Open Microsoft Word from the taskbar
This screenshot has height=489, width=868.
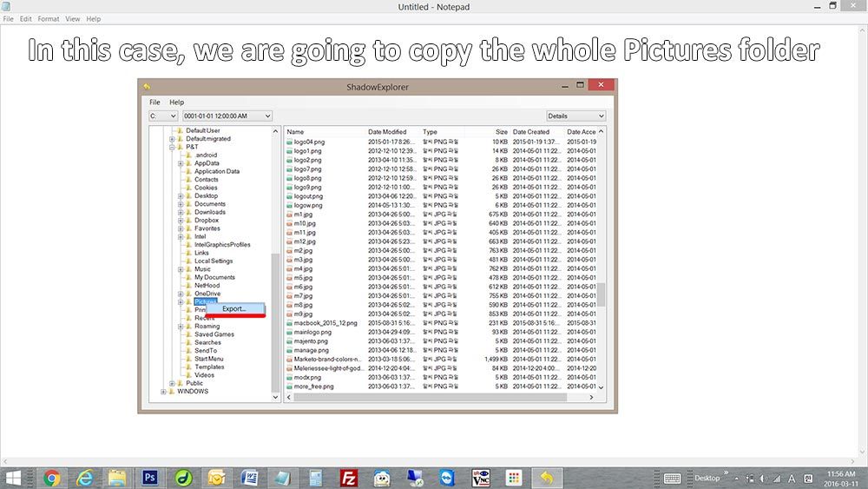click(x=249, y=478)
